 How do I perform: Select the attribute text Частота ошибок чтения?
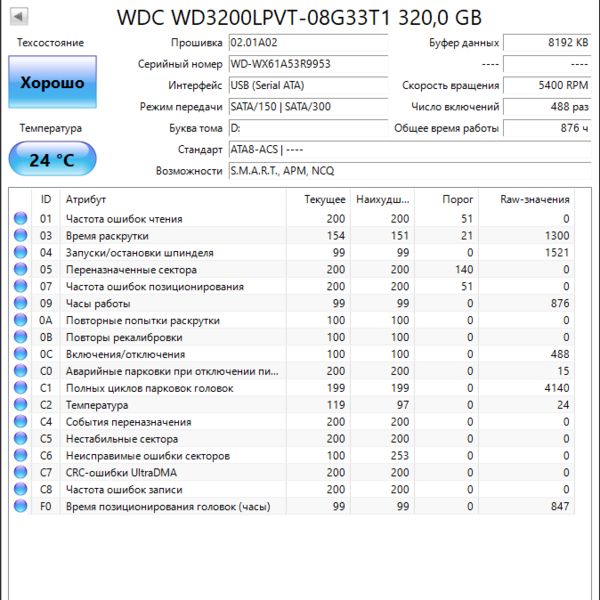[124, 219]
